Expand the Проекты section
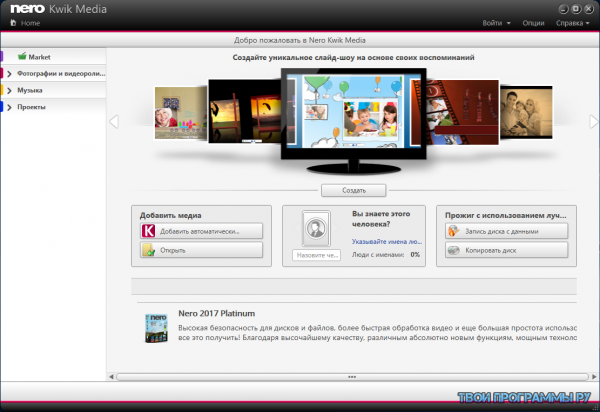The image size is (600, 412). [10, 107]
